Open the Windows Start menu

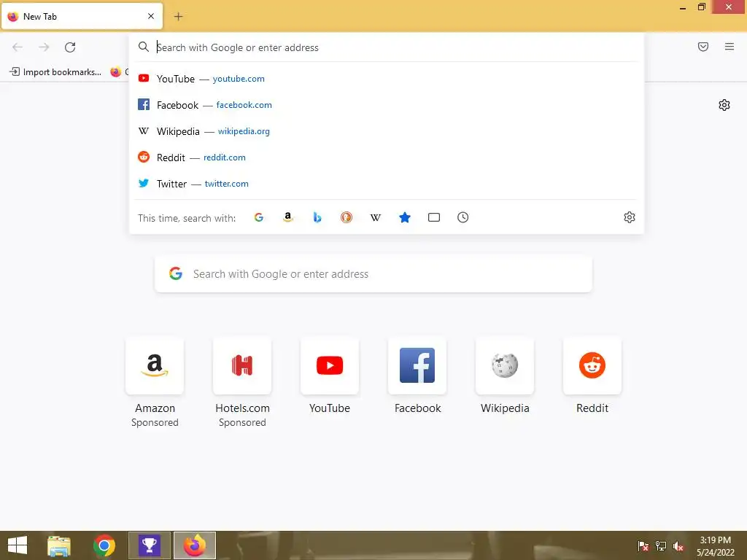point(18,545)
